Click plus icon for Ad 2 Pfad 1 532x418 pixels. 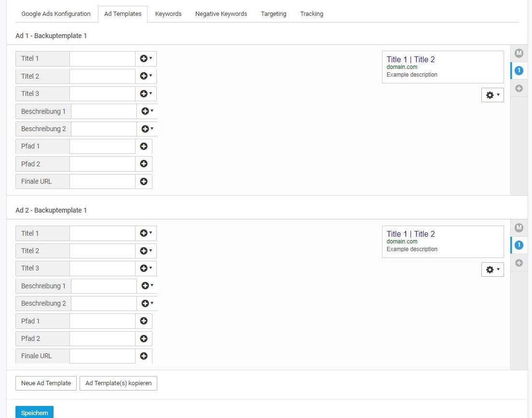click(x=144, y=321)
